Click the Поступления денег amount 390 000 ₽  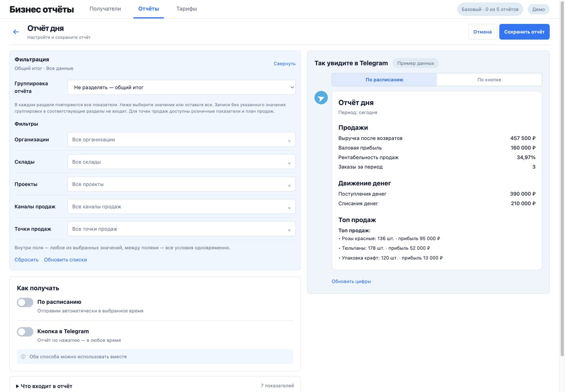pyautogui.click(x=523, y=194)
